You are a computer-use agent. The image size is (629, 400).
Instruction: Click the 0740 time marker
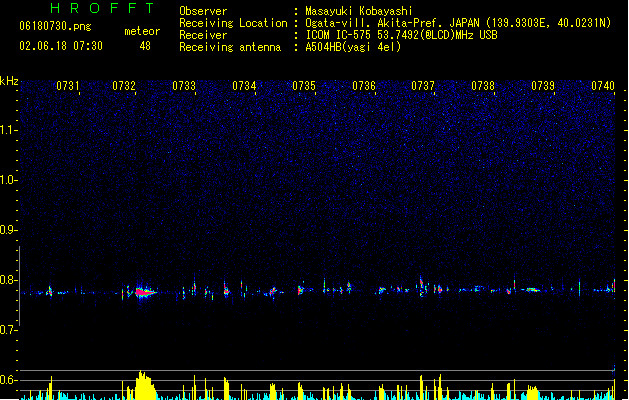(x=603, y=86)
